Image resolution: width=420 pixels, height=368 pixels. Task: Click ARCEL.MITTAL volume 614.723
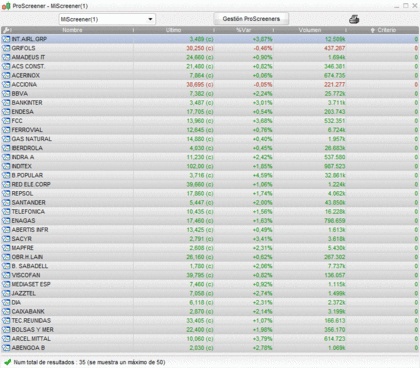335,339
